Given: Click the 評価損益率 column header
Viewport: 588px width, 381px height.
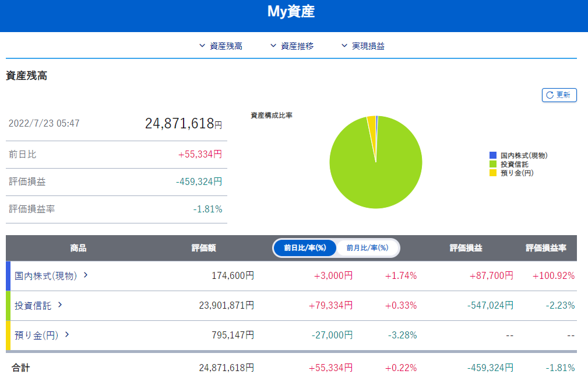Looking at the screenshot, I should pos(546,248).
